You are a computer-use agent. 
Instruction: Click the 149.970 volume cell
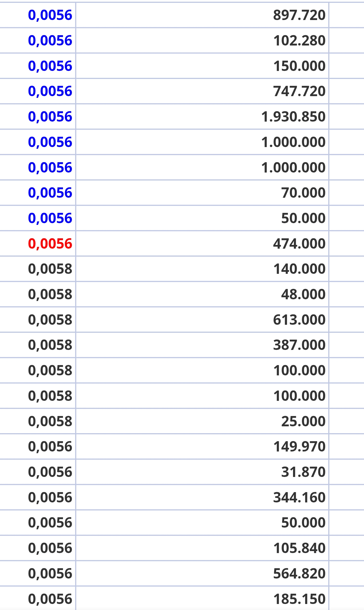point(202,447)
